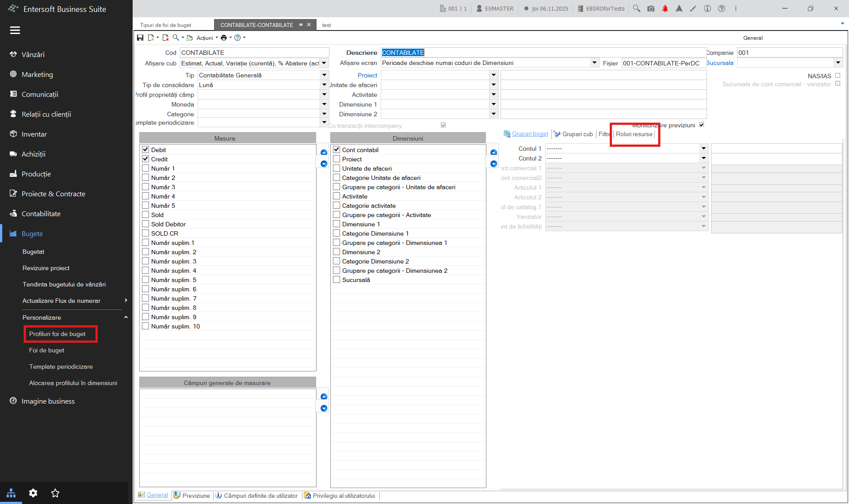The height and width of the screenshot is (504, 849).
Task: Click the camera screenshot icon in the top bar
Action: click(651, 8)
